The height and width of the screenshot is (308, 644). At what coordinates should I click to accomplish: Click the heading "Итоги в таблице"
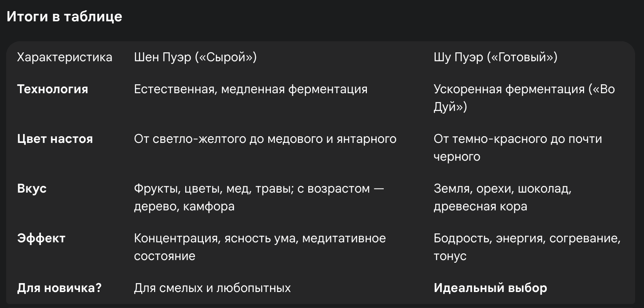coord(64,16)
